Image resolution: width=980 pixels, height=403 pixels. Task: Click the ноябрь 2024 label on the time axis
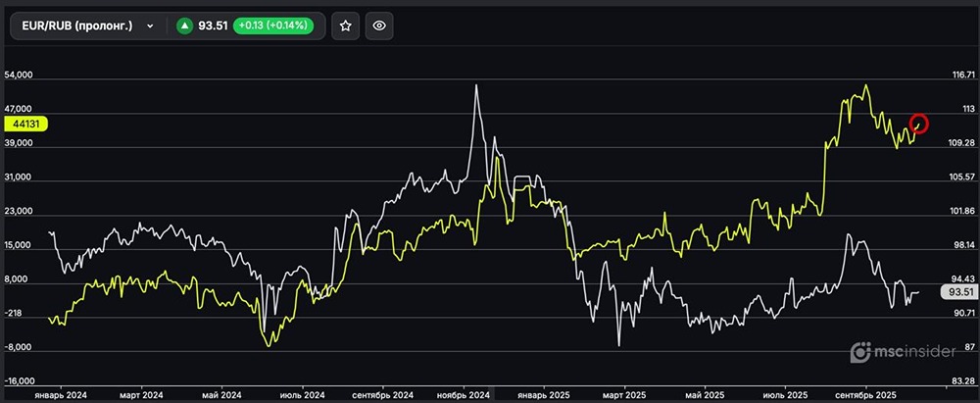[464, 395]
